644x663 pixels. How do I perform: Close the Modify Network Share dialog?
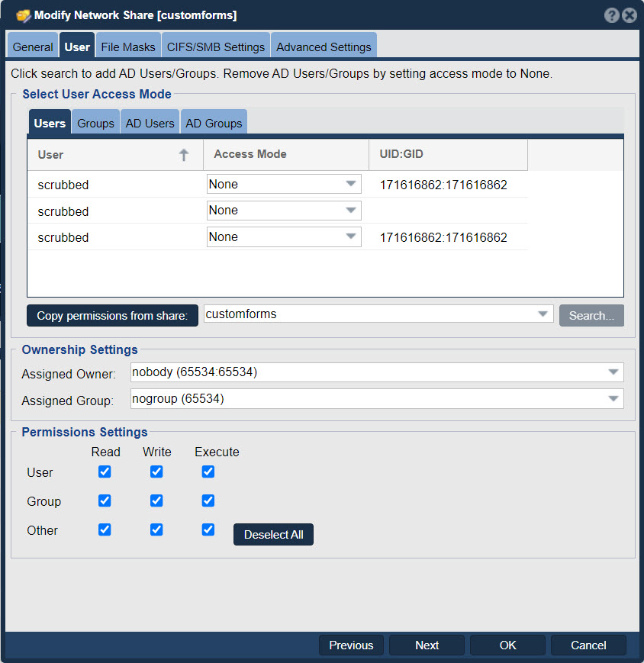[x=630, y=16]
